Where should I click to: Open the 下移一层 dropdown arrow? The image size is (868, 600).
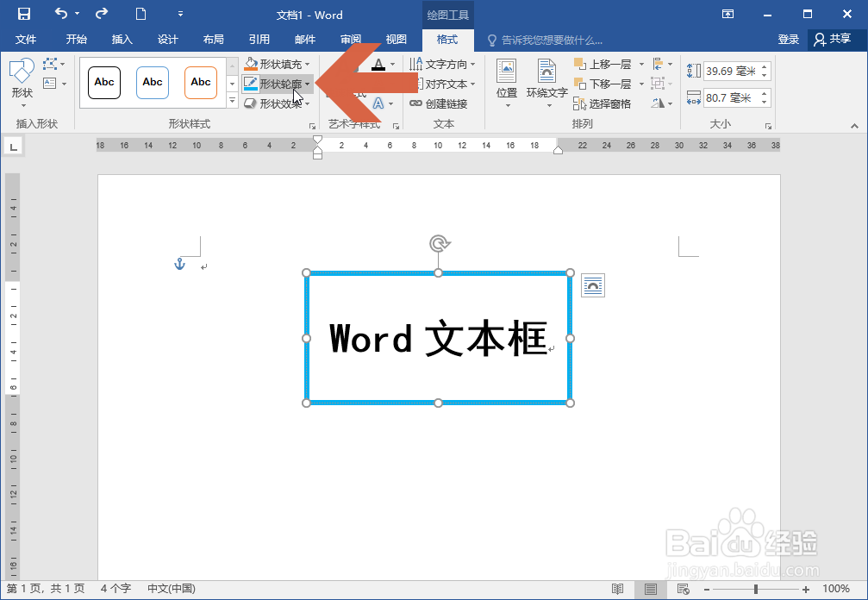click(x=641, y=84)
